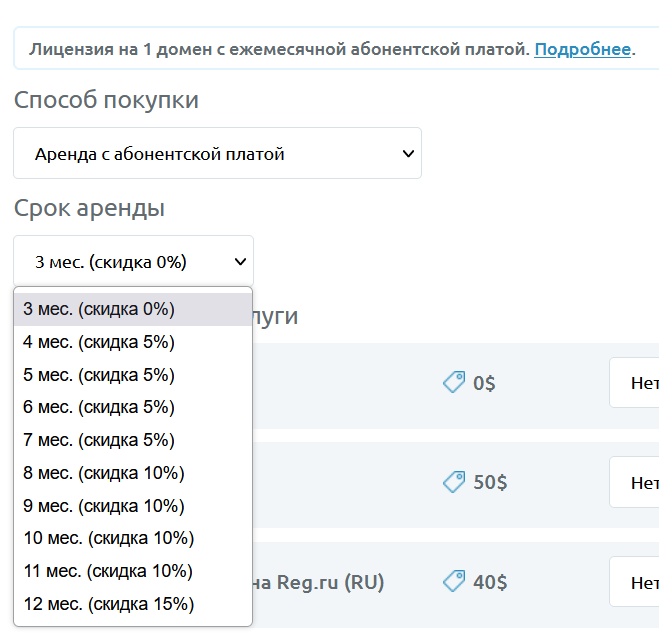Viewport: 659px width, 636px height.
Task: Pick '9 мес. (скидка 10%)' from dropdown
Action: click(104, 506)
